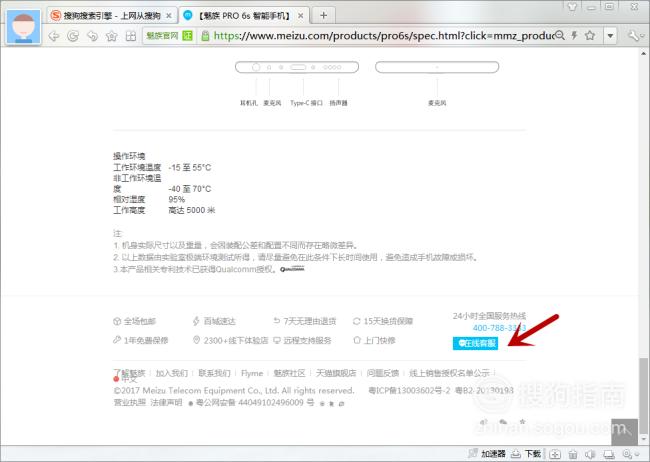Click the green 魅族官网 verified site badge
Viewport: 650px width, 462px height.
[x=169, y=36]
